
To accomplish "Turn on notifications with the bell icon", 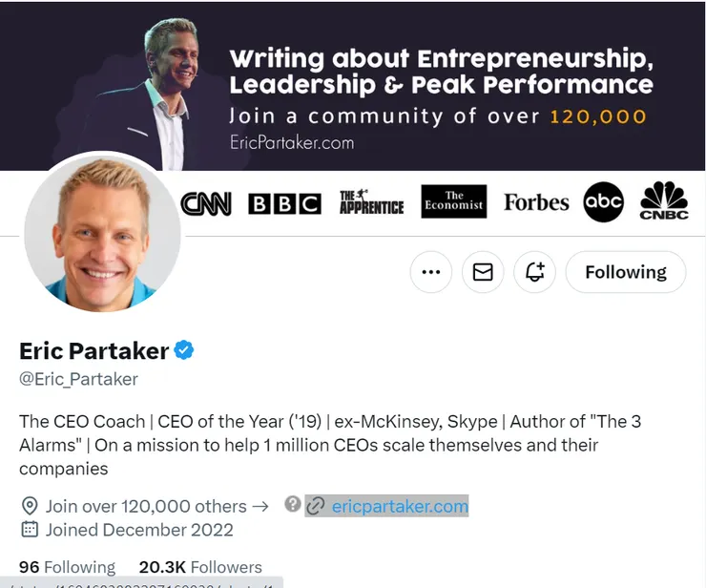I will [x=535, y=272].
